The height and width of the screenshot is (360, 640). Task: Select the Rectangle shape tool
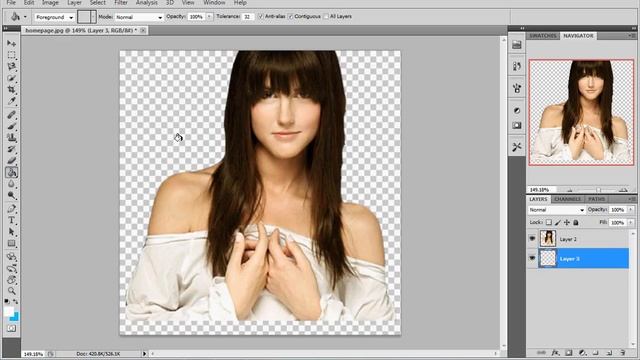[11, 244]
